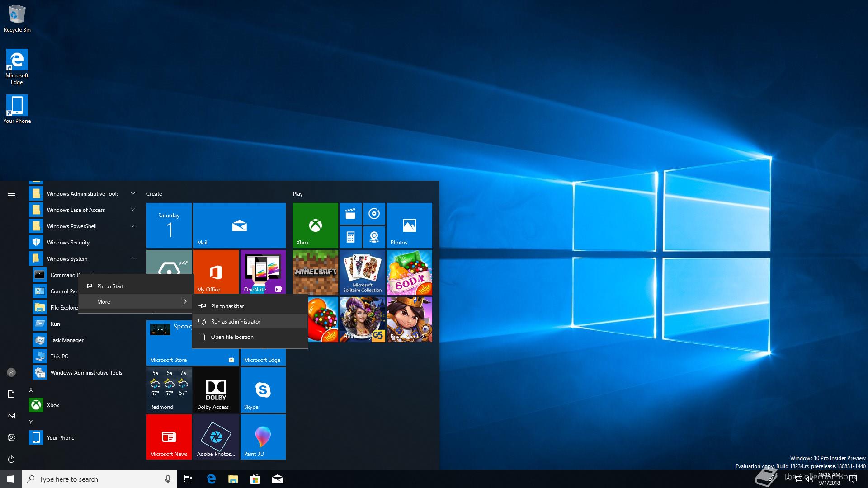Open Settings gear in Start sidebar
Image resolution: width=868 pixels, height=488 pixels.
click(x=11, y=437)
